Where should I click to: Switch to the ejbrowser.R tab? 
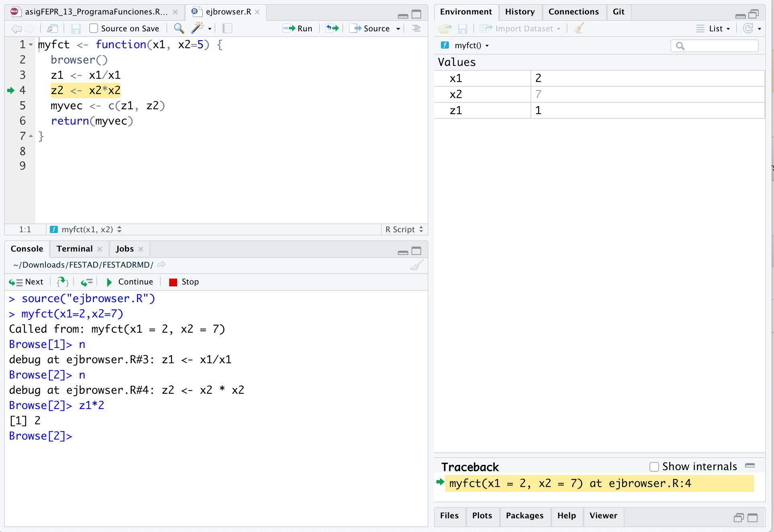(228, 12)
